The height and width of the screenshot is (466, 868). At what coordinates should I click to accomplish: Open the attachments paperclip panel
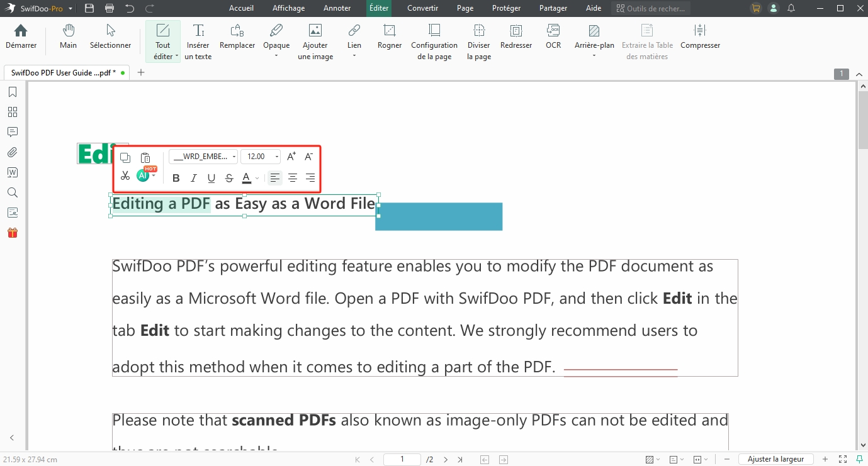12,152
